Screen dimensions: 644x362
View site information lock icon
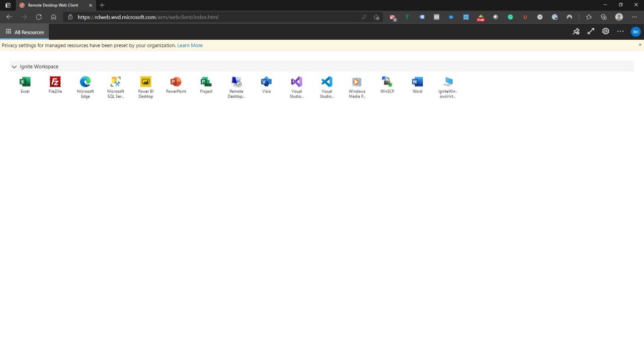pyautogui.click(x=70, y=17)
